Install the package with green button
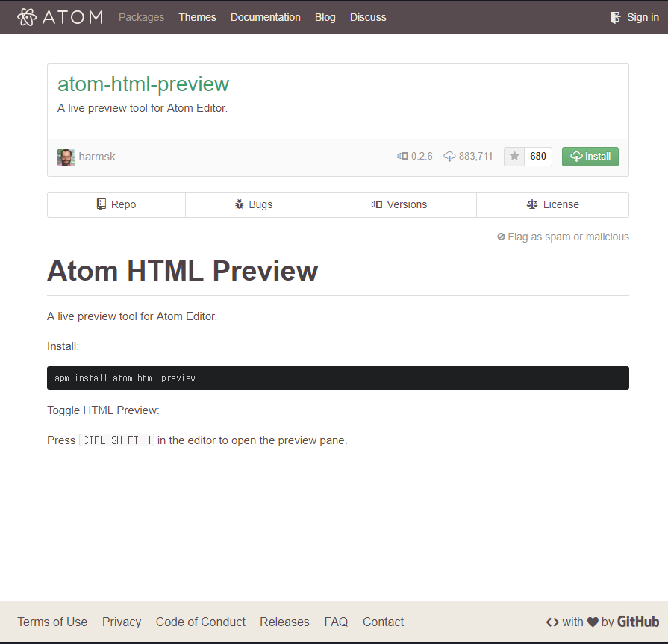 click(x=590, y=156)
